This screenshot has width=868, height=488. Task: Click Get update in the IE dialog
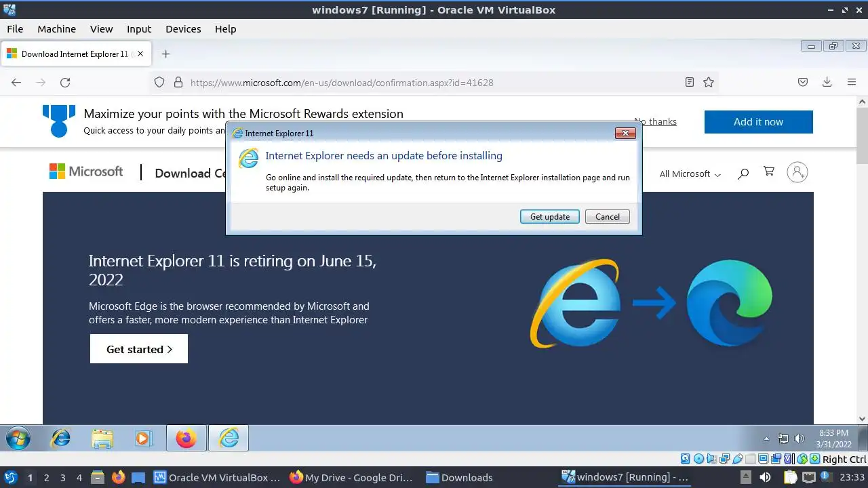pos(550,217)
